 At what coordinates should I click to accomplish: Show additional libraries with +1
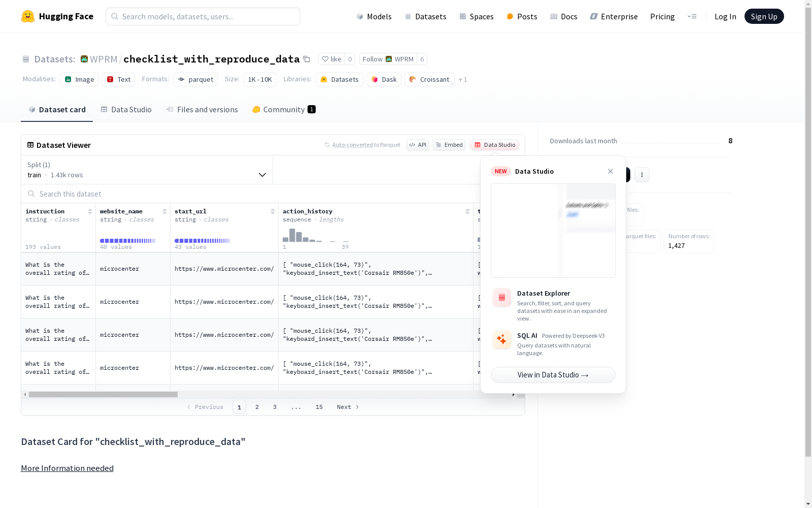[x=463, y=79]
